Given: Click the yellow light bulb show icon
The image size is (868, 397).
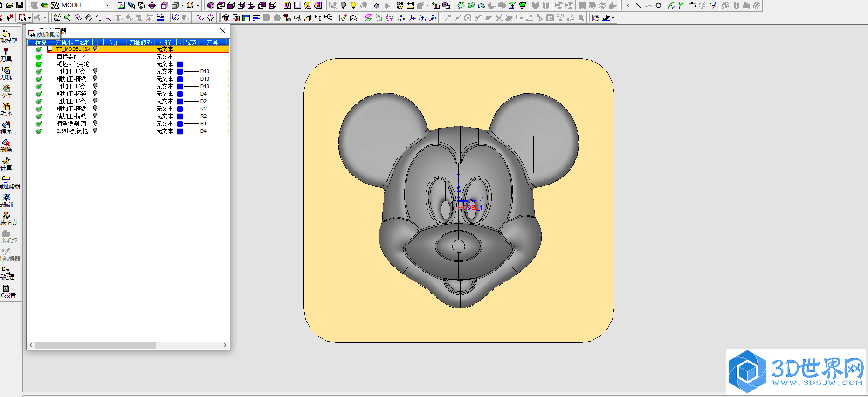Looking at the screenshot, I should [353, 5].
